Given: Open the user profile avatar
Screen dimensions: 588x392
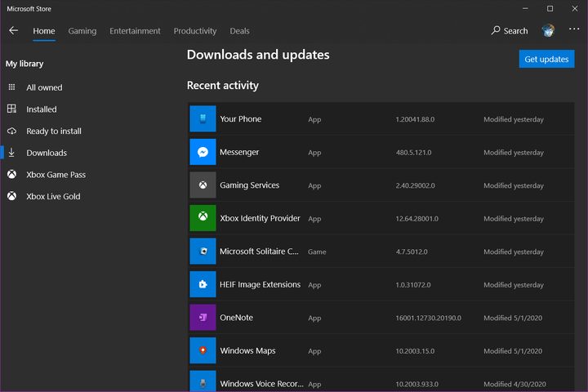Looking at the screenshot, I should pos(548,30).
